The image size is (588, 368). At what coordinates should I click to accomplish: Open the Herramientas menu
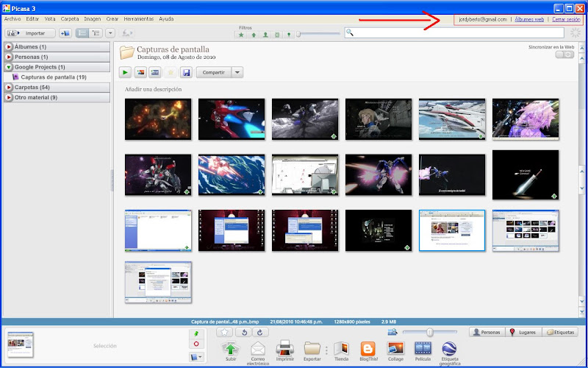click(x=139, y=19)
